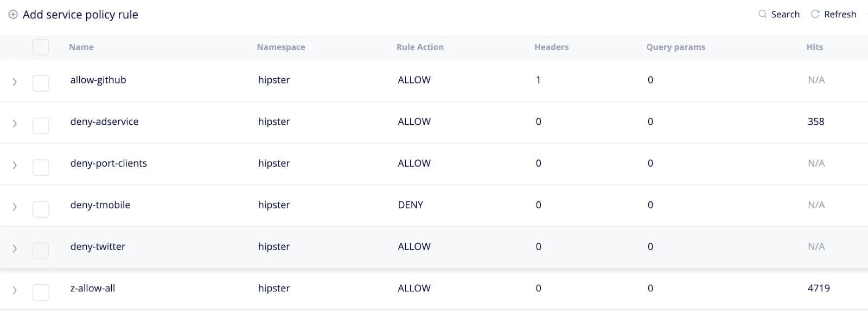The width and height of the screenshot is (868, 312).
Task: Expand the deny-port-clients row chevron
Action: (15, 165)
